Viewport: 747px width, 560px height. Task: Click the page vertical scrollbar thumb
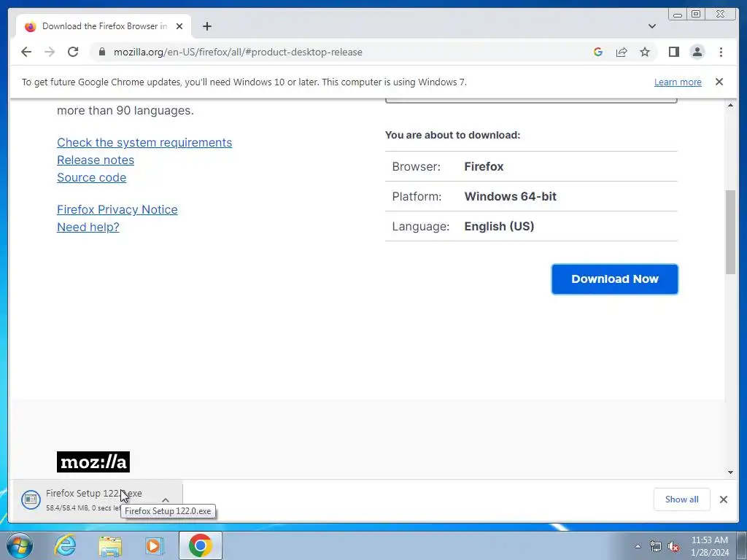pos(730,232)
